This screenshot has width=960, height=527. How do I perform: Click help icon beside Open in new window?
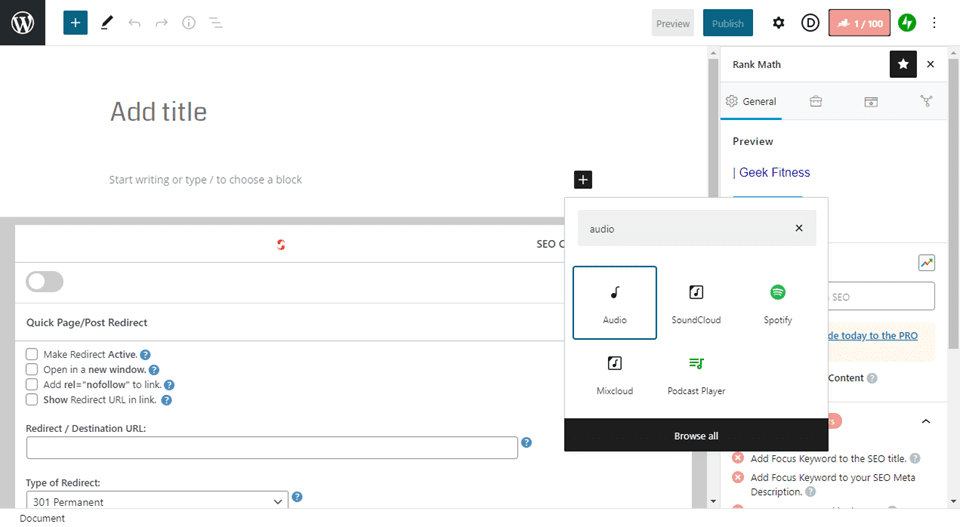coord(154,370)
